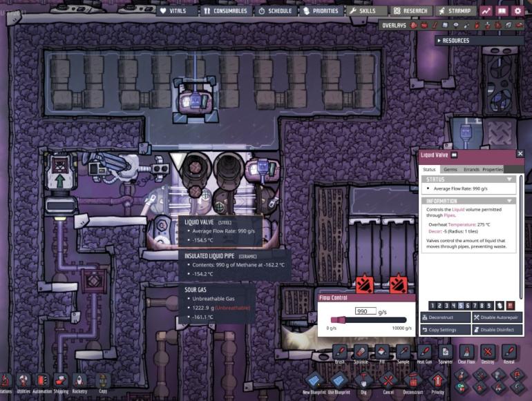This screenshot has width=532, height=401.
Task: Switch to the Errands tab
Action: point(472,169)
